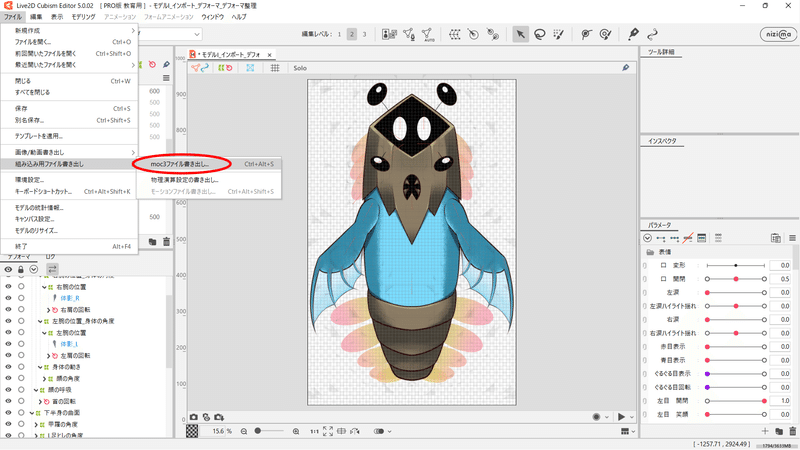
Task: Click the play button below canvas
Action: (621, 417)
